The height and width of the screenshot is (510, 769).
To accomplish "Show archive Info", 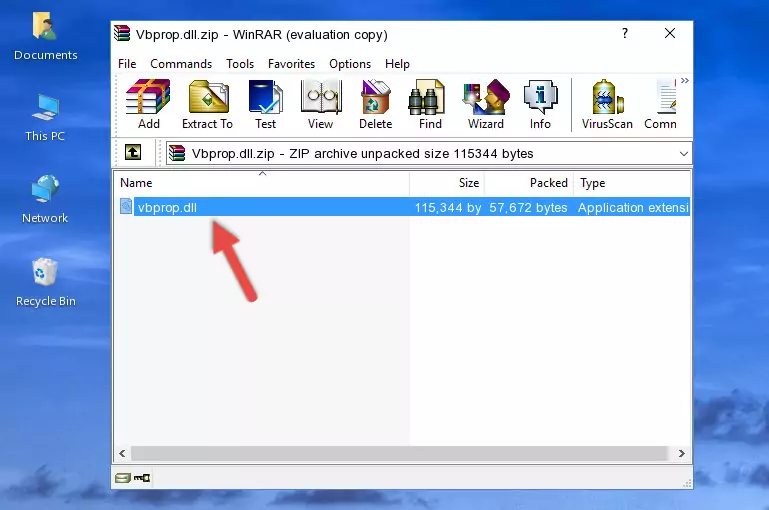I will (x=540, y=104).
